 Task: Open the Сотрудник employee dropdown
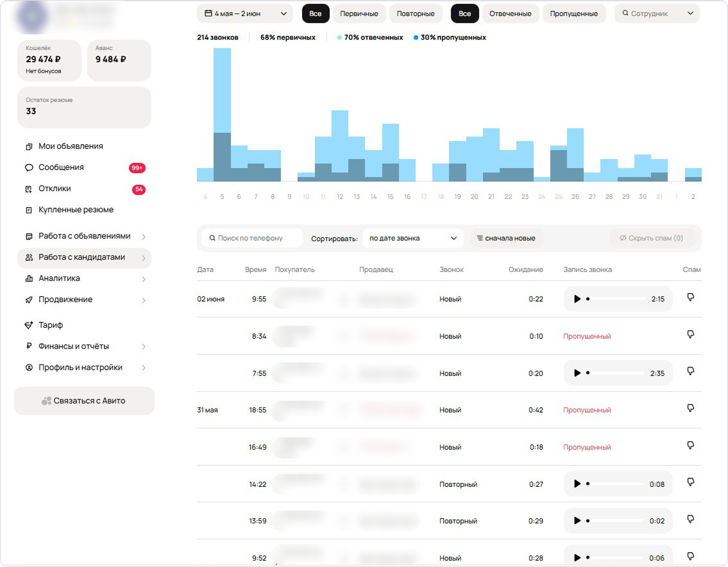[657, 13]
